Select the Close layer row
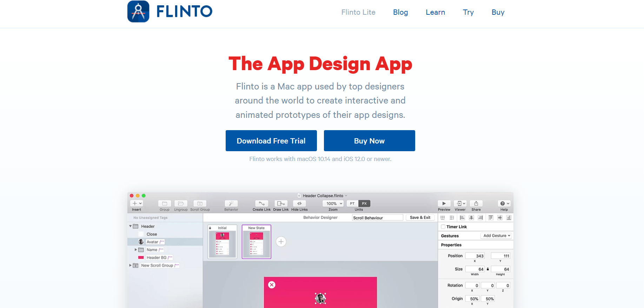The image size is (644, 308). 165,234
